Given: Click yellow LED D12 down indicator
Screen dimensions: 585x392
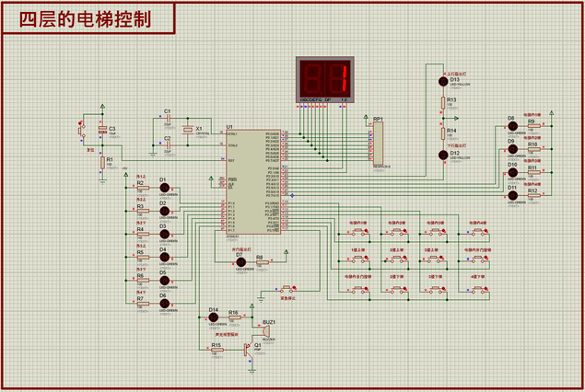Looking at the screenshot, I should (x=443, y=155).
